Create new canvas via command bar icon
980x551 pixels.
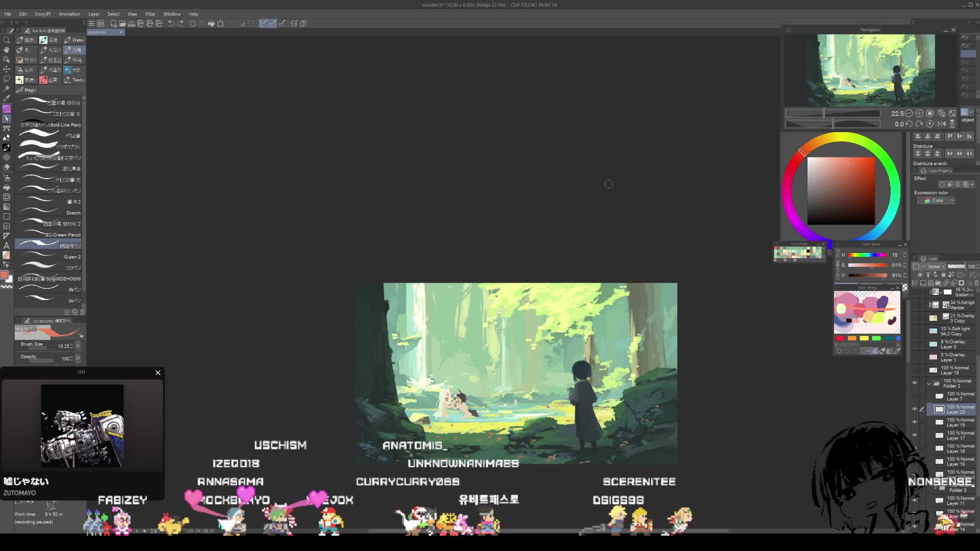tap(113, 23)
